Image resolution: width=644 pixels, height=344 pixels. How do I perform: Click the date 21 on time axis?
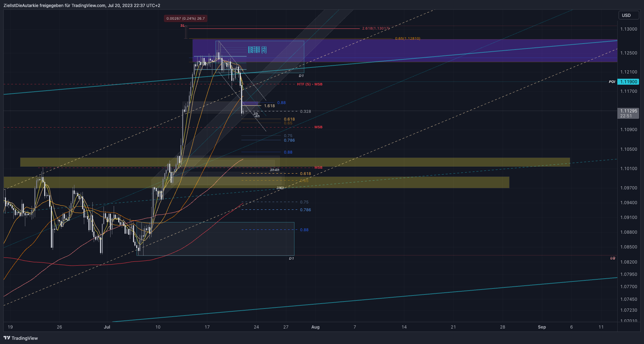click(453, 327)
